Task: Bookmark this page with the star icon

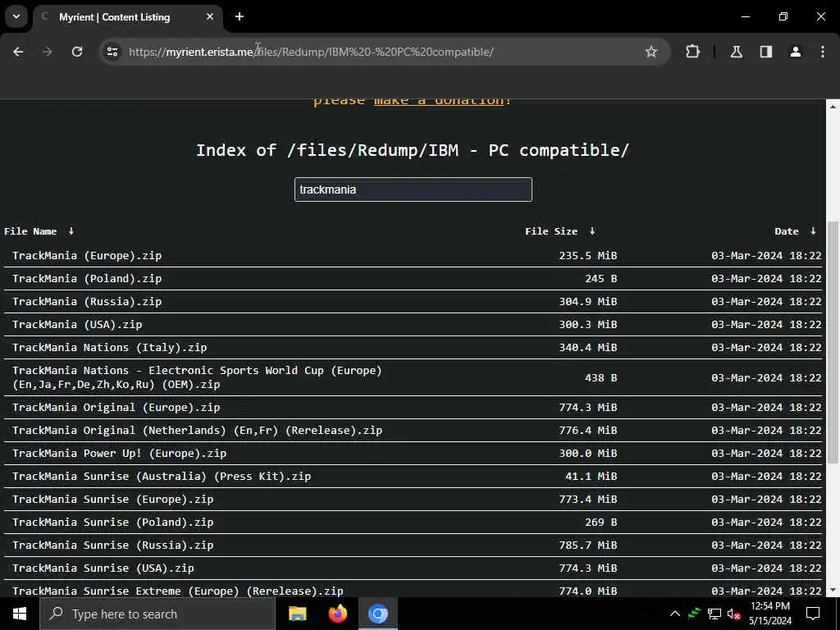Action: coord(651,52)
